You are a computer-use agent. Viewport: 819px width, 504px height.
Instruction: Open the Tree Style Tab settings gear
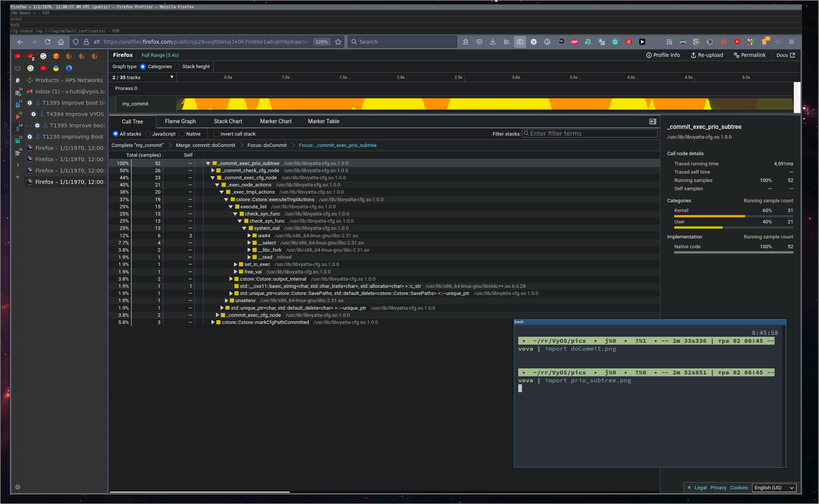(x=18, y=487)
